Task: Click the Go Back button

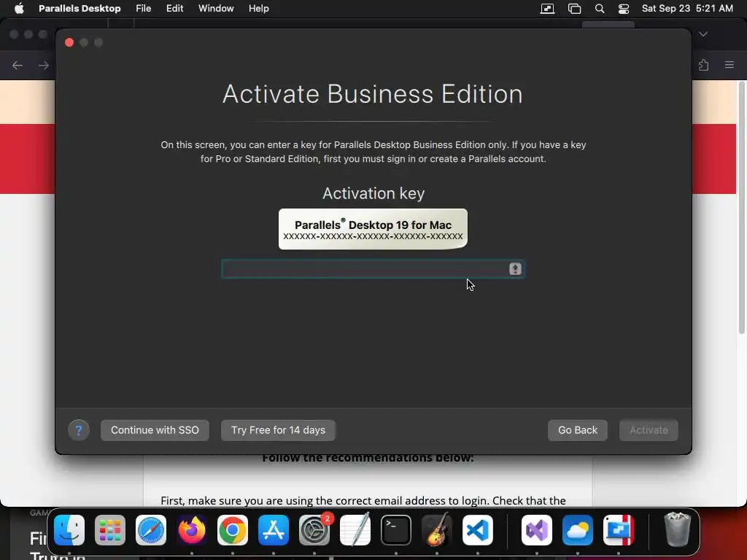Action: [x=578, y=430]
